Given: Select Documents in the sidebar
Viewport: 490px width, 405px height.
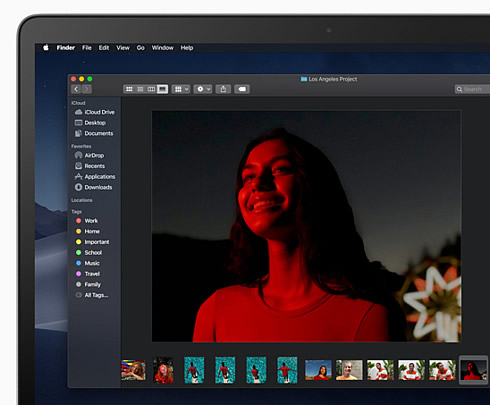Looking at the screenshot, I should point(95,133).
